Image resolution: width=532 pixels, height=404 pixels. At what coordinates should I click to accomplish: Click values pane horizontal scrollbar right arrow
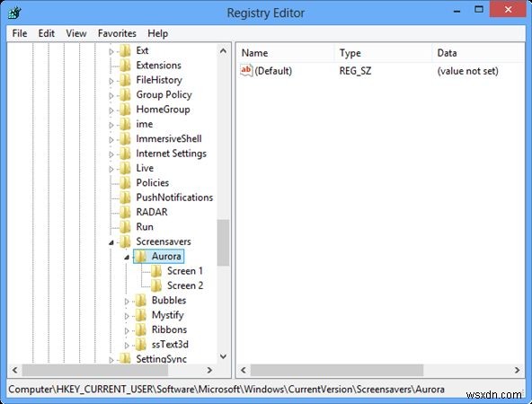coord(517,370)
